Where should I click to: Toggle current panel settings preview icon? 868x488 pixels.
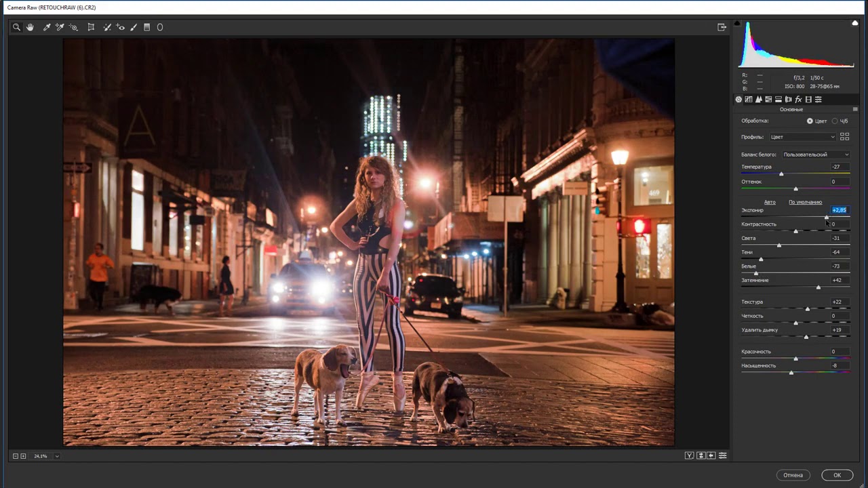[x=723, y=455]
